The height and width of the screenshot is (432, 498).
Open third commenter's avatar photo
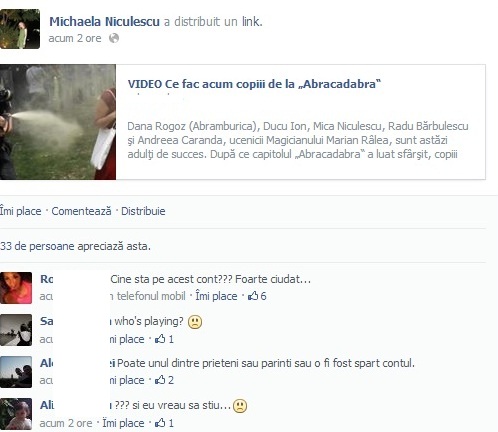point(16,372)
